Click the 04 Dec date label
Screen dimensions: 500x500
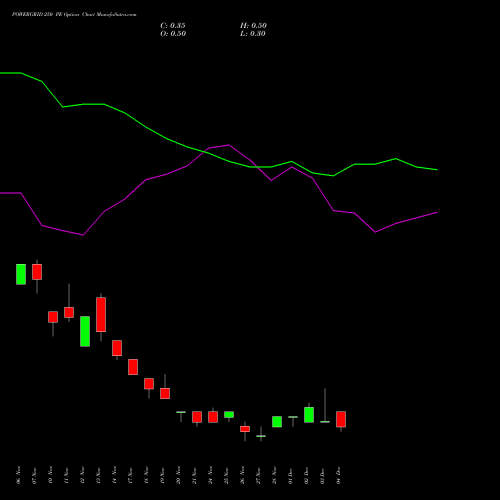click(338, 475)
